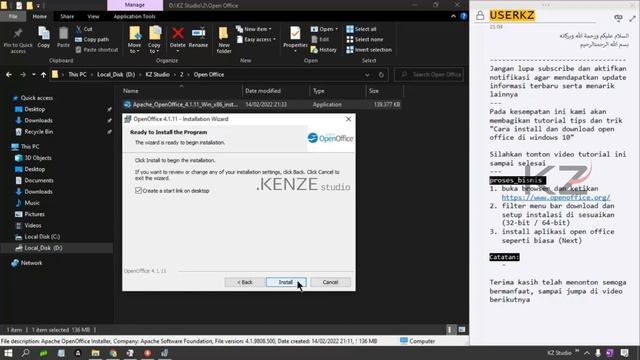Open the openoffice.org link in note
This screenshot has width=640, height=360.
pyautogui.click(x=556, y=197)
